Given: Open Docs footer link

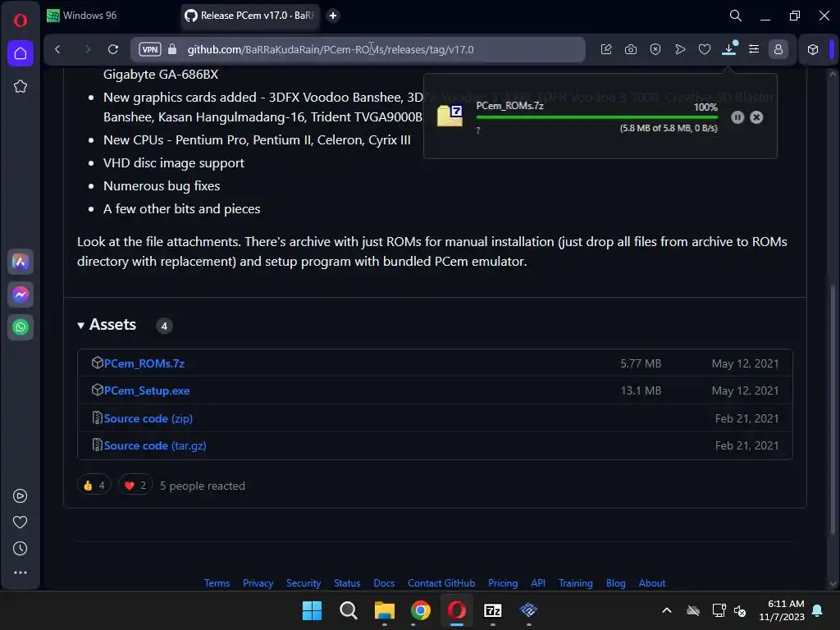Looking at the screenshot, I should [384, 583].
